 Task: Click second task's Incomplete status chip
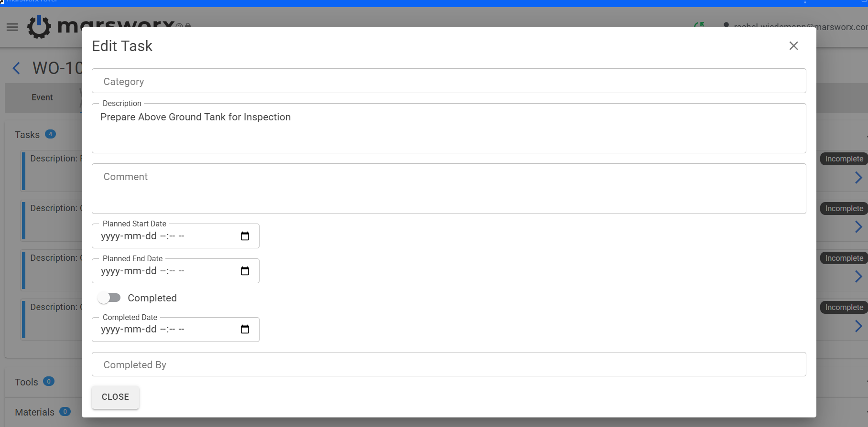pos(844,209)
